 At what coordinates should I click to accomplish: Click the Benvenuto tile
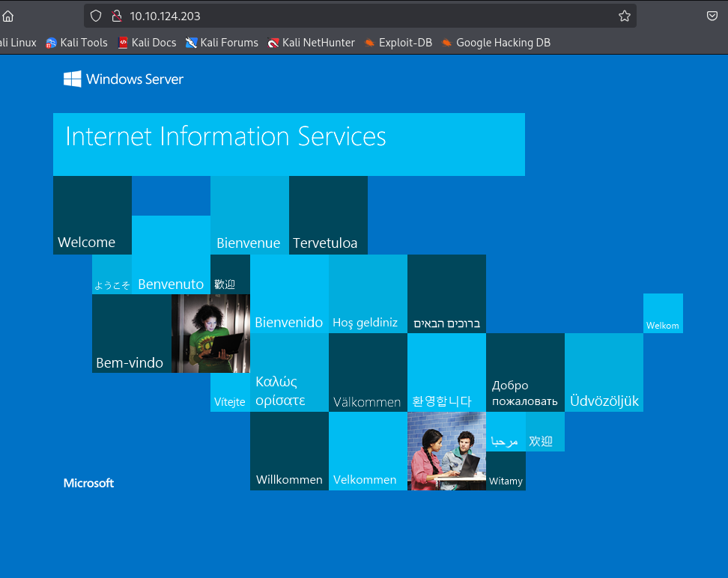(x=172, y=255)
